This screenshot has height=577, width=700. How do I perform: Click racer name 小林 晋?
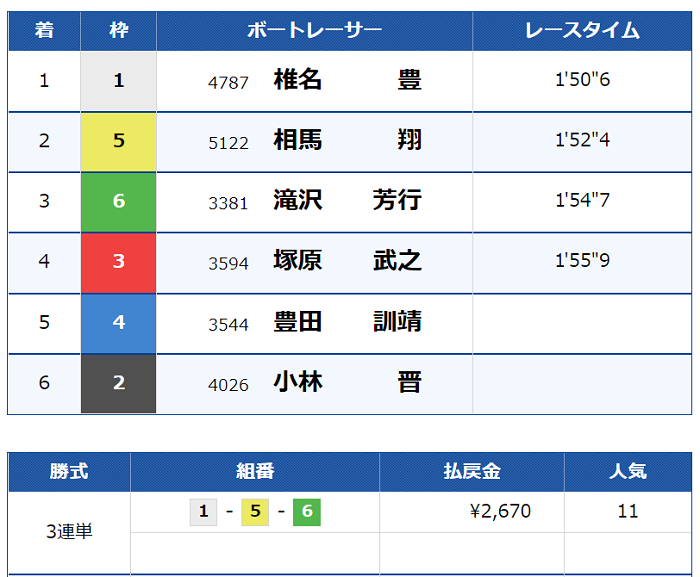pyautogui.click(x=347, y=382)
